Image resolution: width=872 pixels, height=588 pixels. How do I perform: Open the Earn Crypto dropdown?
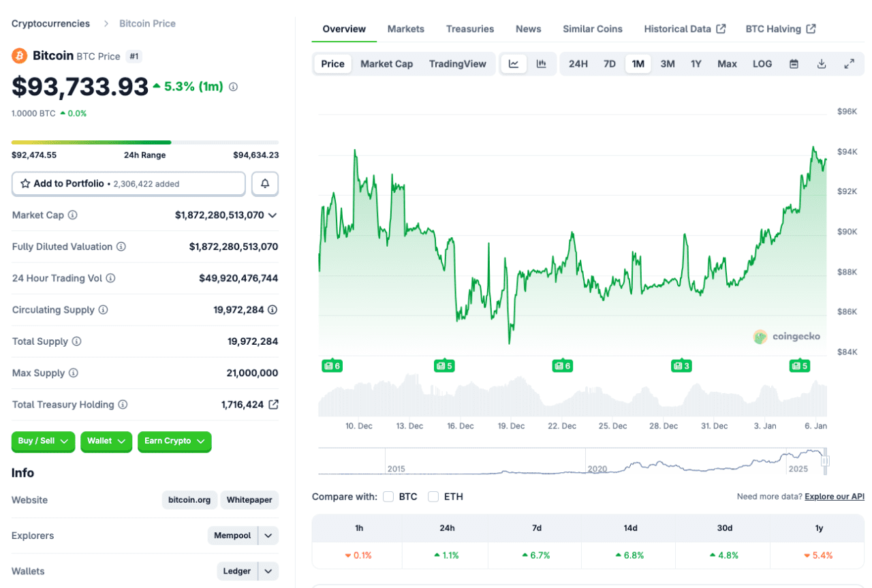[x=174, y=442]
